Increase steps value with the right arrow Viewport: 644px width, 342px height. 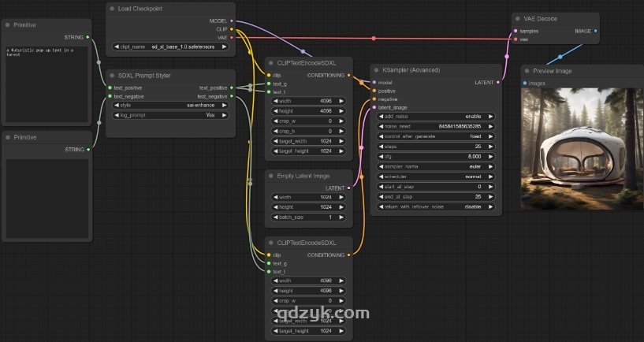point(490,147)
